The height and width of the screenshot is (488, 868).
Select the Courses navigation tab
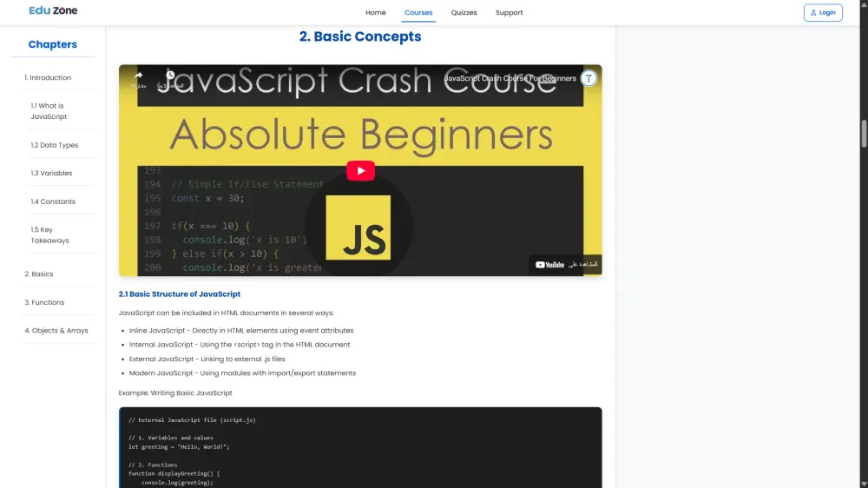click(x=418, y=12)
